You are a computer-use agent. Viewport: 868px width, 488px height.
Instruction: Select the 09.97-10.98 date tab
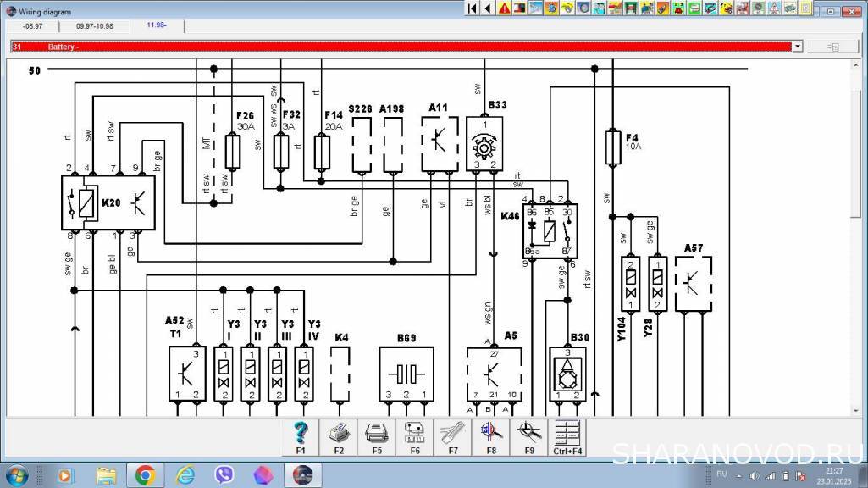point(94,25)
